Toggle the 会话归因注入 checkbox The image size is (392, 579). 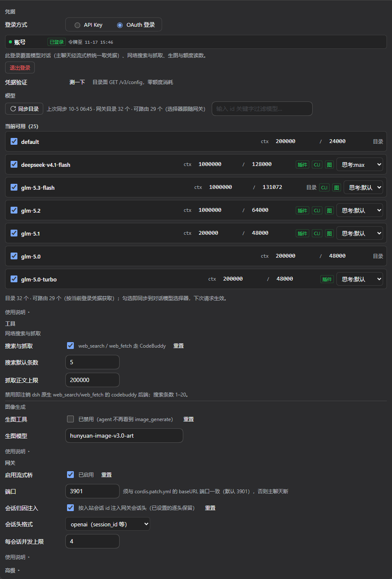(x=70, y=508)
